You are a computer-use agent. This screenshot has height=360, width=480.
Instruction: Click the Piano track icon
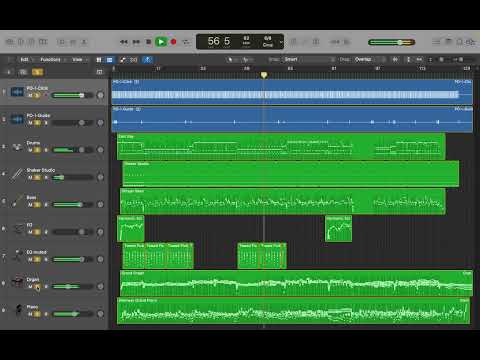[x=18, y=310]
